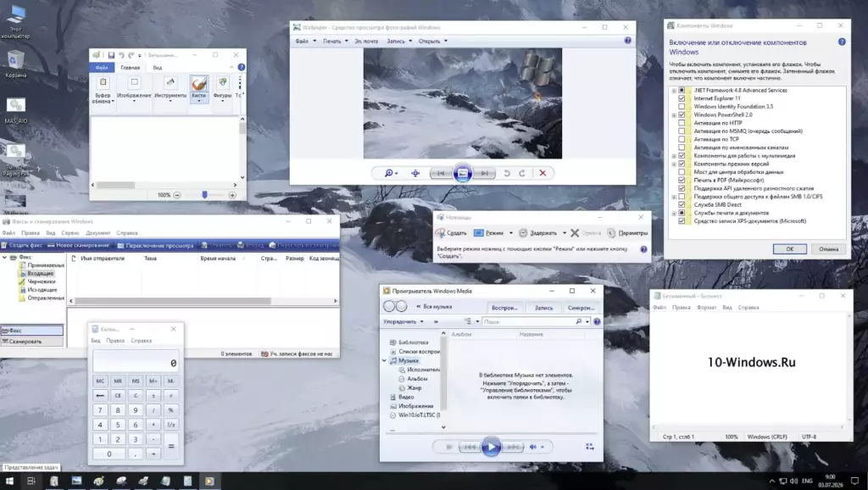
Task: Toggle Windows PowerShell 2.0 checkbox
Action: tap(682, 114)
